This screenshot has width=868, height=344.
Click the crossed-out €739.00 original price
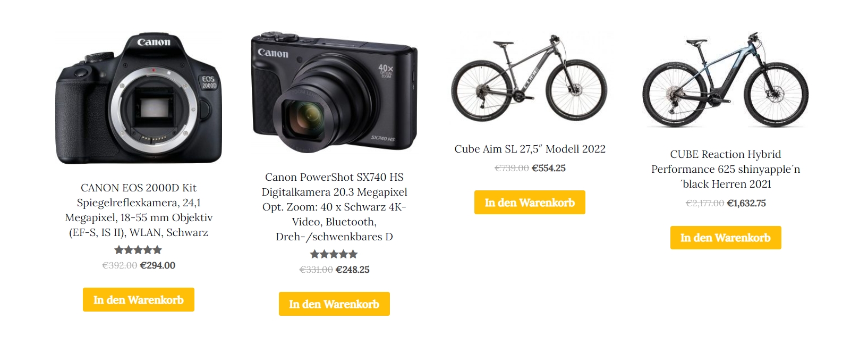(x=512, y=168)
